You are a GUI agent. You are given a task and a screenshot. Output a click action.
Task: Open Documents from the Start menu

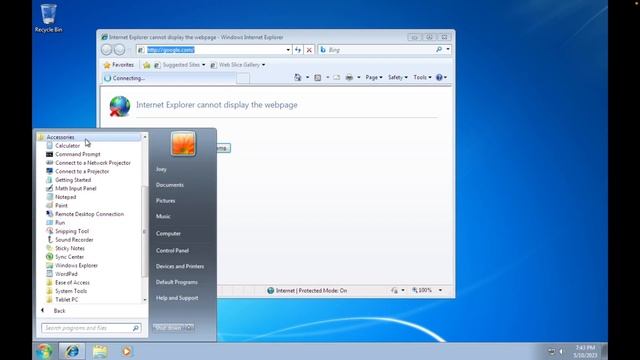tap(169, 185)
